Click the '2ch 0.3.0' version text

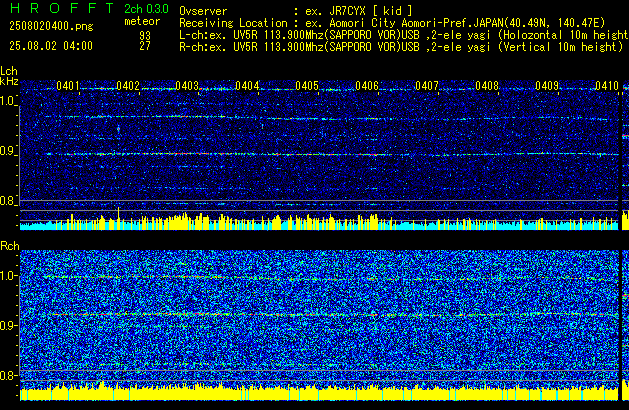point(146,9)
